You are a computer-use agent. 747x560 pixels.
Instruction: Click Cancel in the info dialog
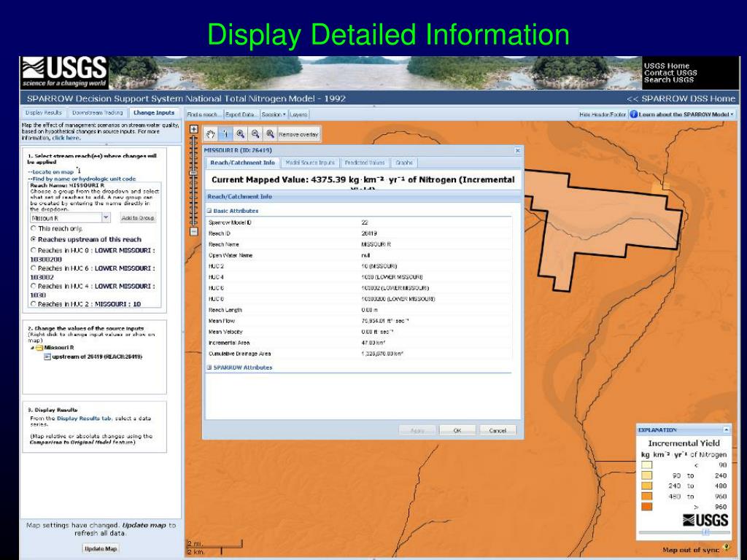tap(498, 430)
